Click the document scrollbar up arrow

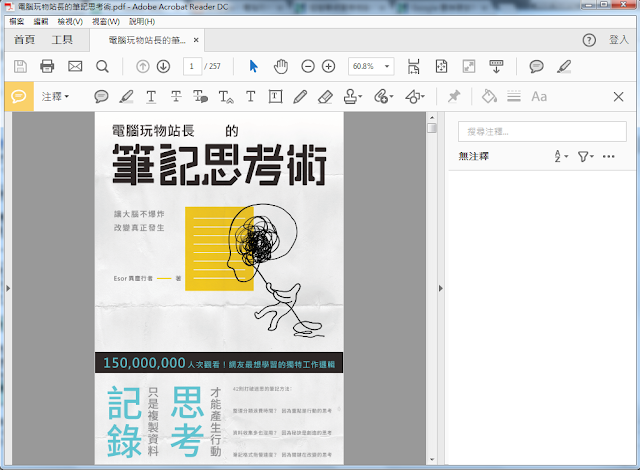pos(432,118)
